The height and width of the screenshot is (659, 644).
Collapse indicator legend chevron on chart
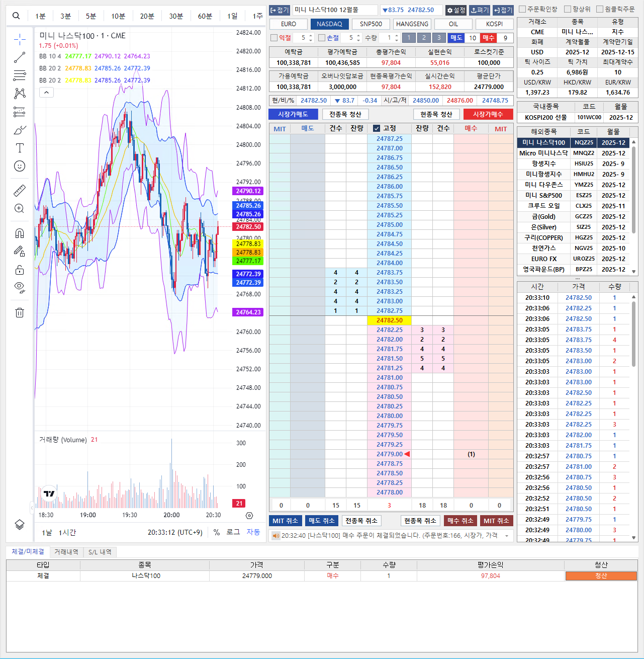point(46,93)
